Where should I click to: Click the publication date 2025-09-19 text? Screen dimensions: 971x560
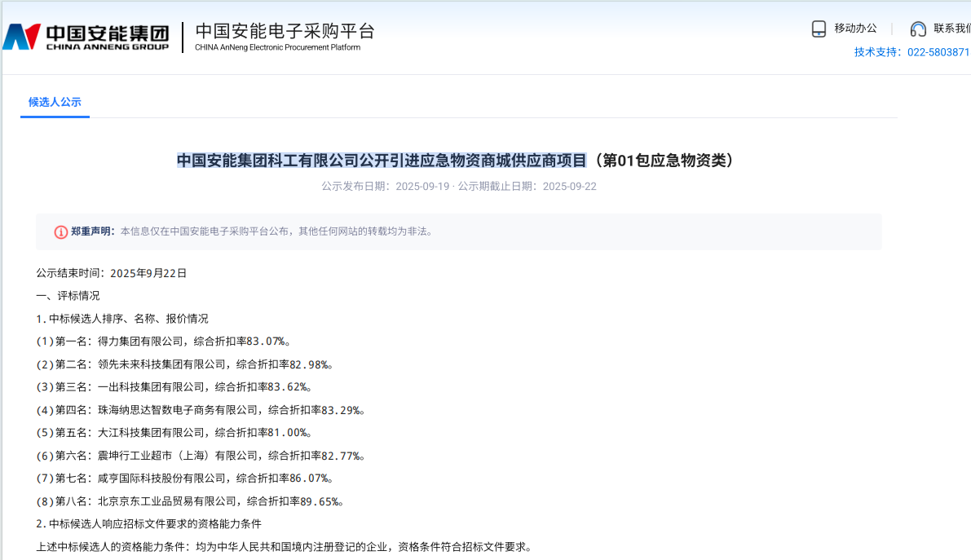pyautogui.click(x=422, y=186)
